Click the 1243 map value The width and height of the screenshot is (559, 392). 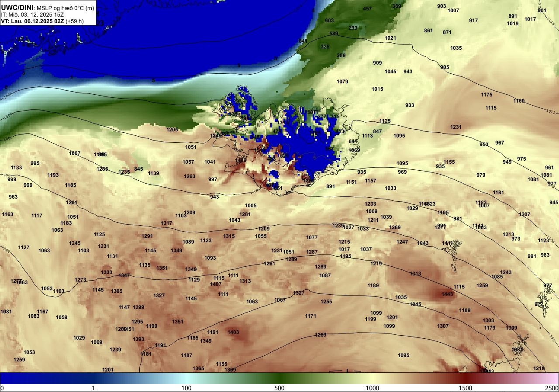point(506,272)
